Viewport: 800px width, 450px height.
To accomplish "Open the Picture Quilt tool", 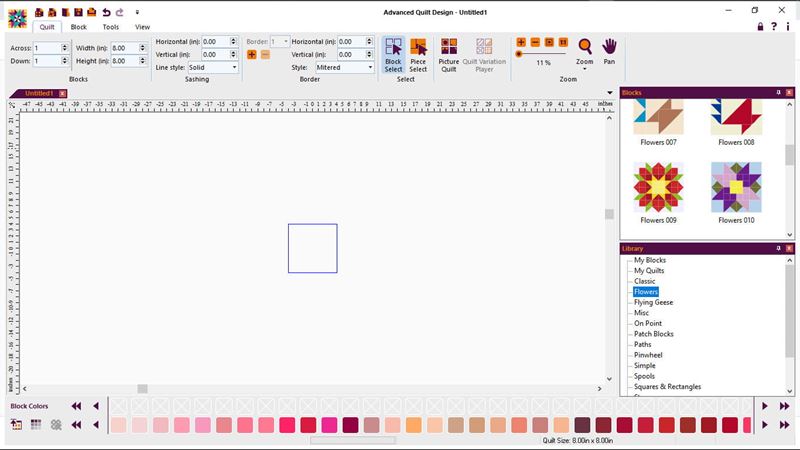I will point(449,55).
